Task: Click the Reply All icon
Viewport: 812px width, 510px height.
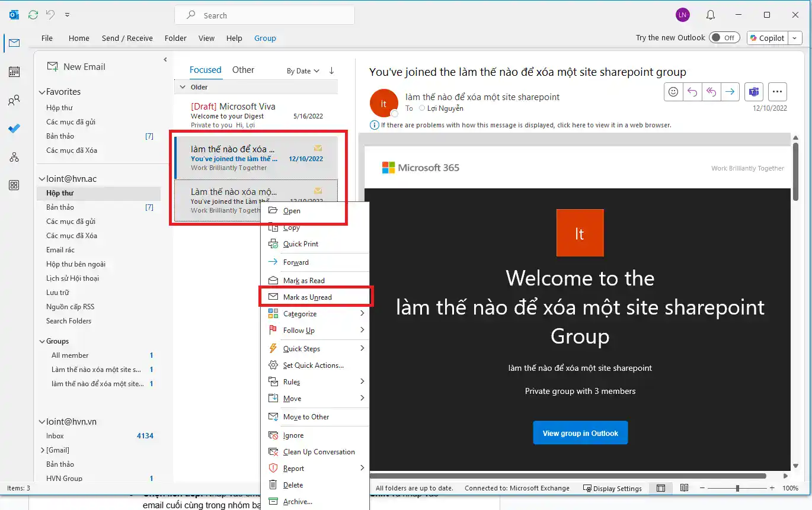Action: [x=711, y=92]
